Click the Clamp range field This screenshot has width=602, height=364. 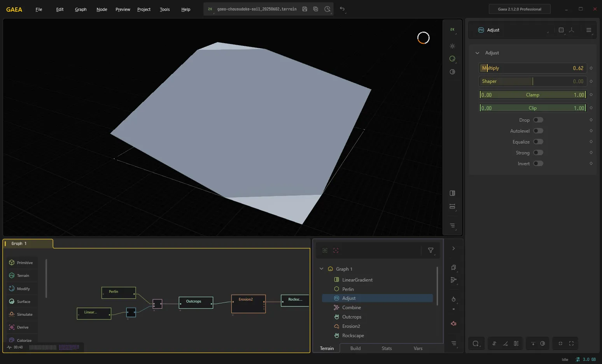(x=532, y=95)
